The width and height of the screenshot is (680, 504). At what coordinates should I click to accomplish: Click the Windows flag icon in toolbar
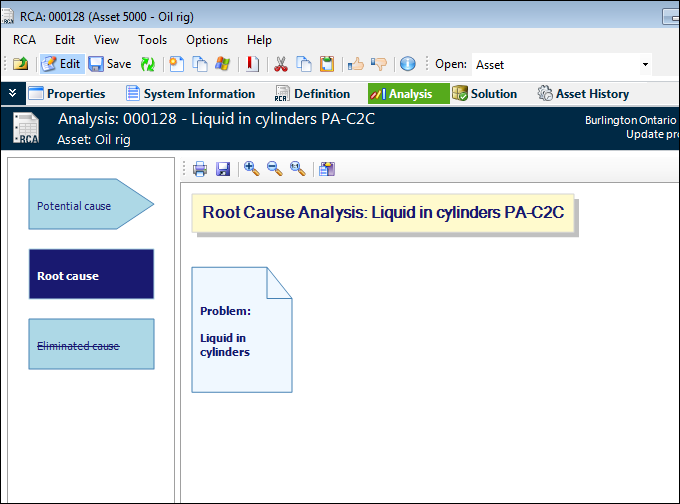222,64
